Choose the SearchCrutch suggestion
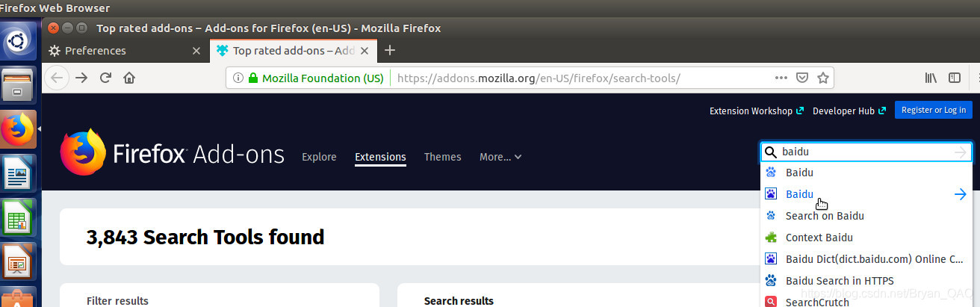Viewport: 980px width, 307px height. [x=866, y=301]
